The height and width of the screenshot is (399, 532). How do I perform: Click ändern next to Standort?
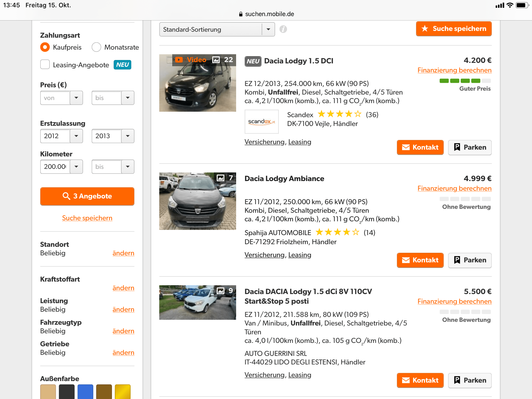tap(123, 253)
